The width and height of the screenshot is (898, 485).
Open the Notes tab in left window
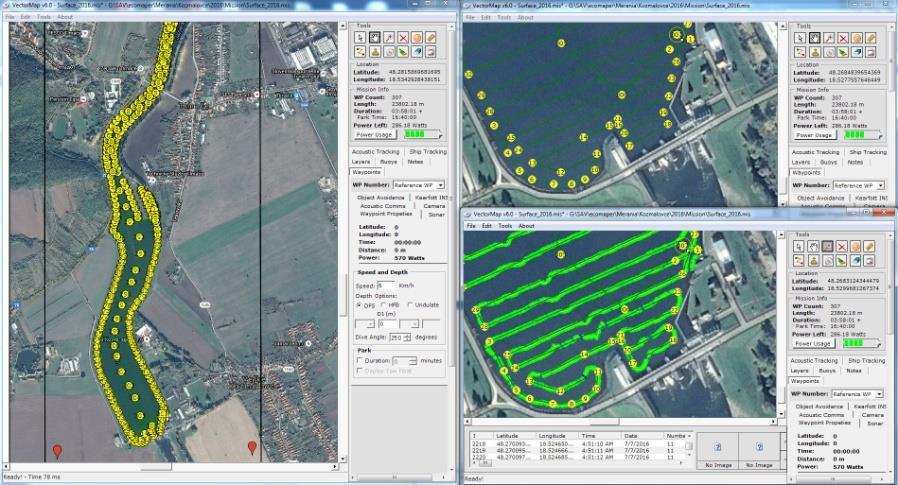[x=415, y=162]
